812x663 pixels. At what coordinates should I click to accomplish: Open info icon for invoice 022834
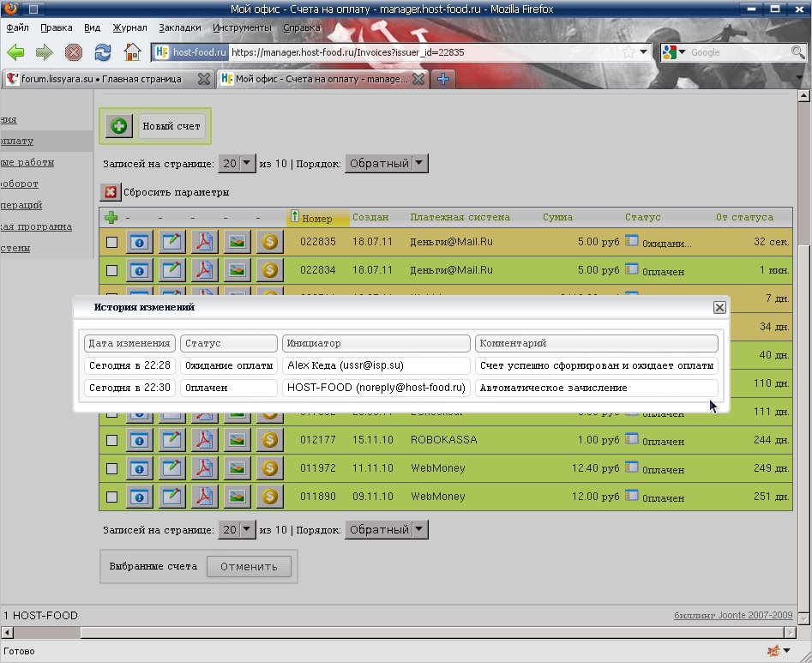(139, 270)
